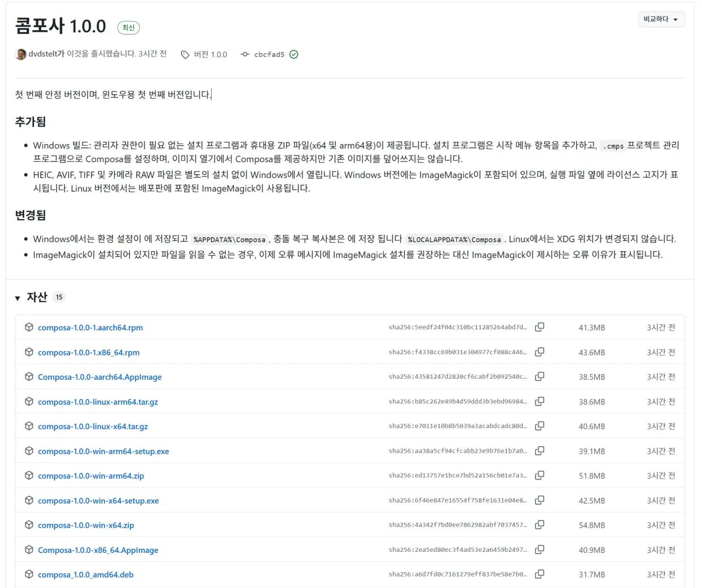Copy hash for composa-1.0.0-win-arm64-setup.exe
The height and width of the screenshot is (588, 702).
click(540, 451)
